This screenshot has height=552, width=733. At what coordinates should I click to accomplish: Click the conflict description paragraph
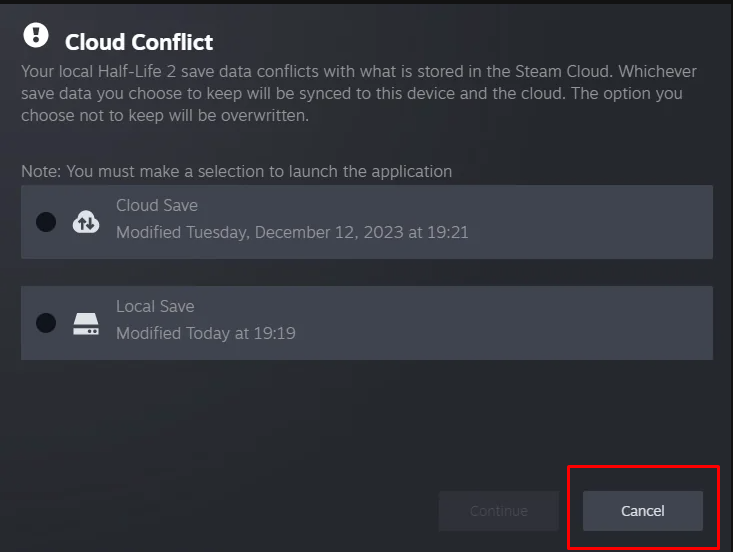(x=360, y=93)
